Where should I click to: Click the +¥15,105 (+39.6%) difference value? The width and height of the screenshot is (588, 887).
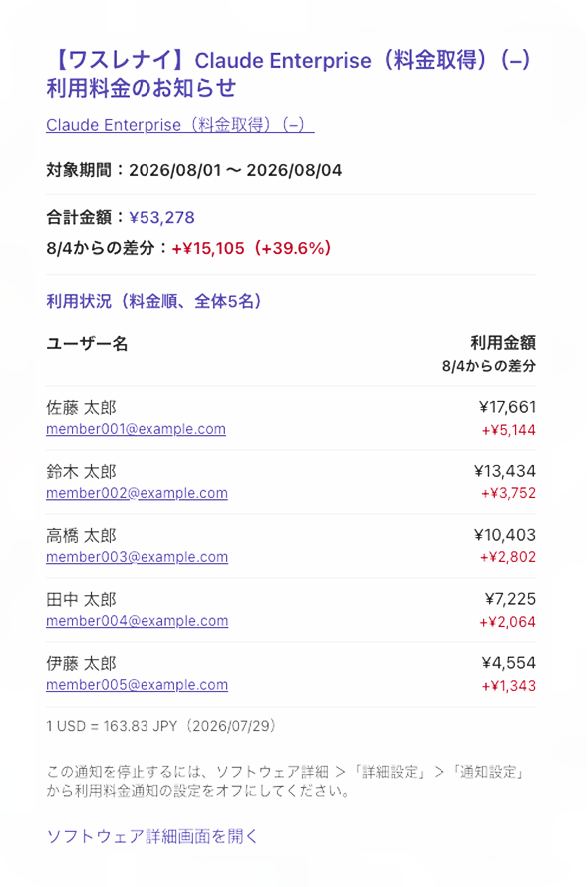pyautogui.click(x=252, y=248)
